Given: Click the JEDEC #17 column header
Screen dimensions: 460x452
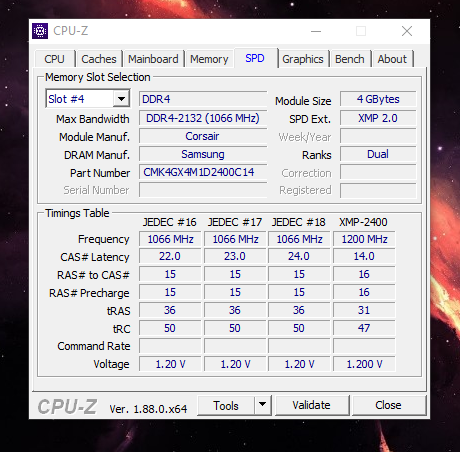Looking at the screenshot, I should 235,222.
